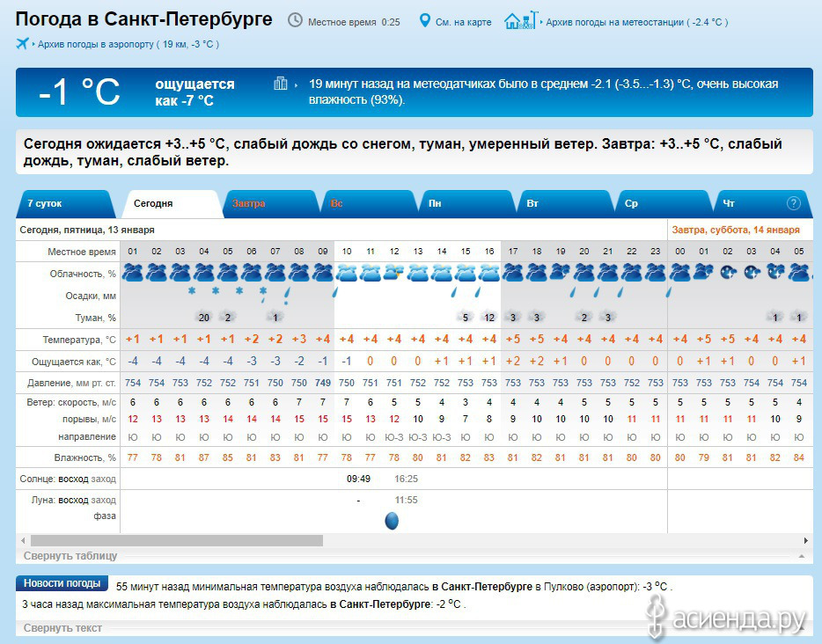Viewport: 822px width, 644px height.
Task: Click the building icon in blue banner
Action: tap(281, 84)
